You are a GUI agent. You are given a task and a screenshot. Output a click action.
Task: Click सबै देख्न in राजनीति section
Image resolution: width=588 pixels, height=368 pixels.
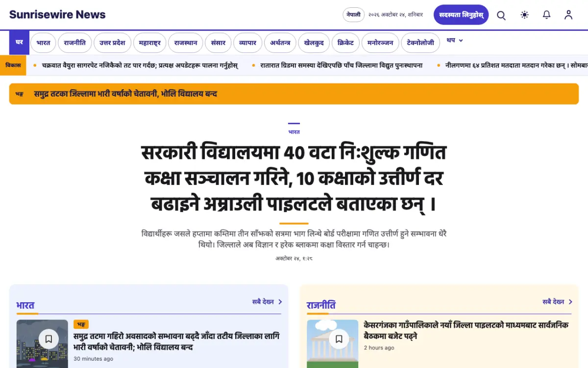point(558,302)
